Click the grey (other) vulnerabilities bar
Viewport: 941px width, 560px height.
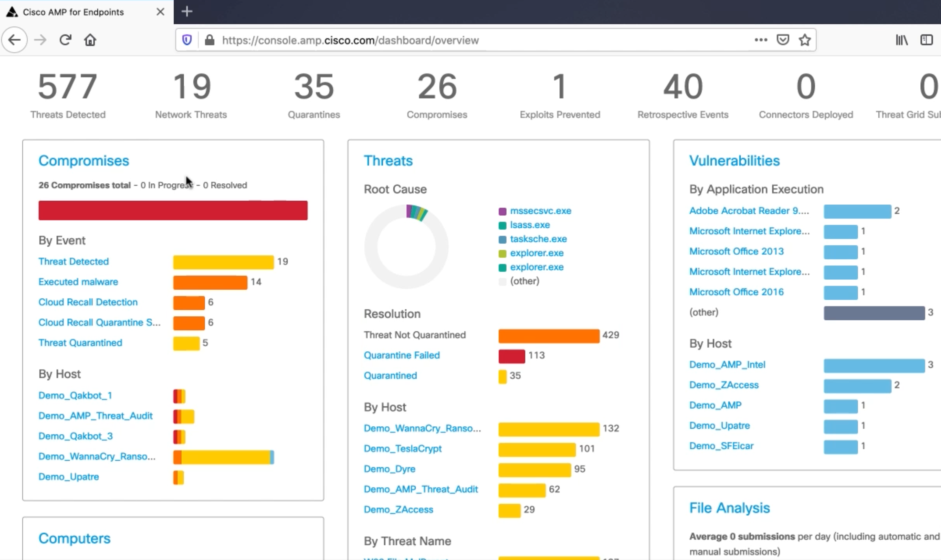click(874, 313)
